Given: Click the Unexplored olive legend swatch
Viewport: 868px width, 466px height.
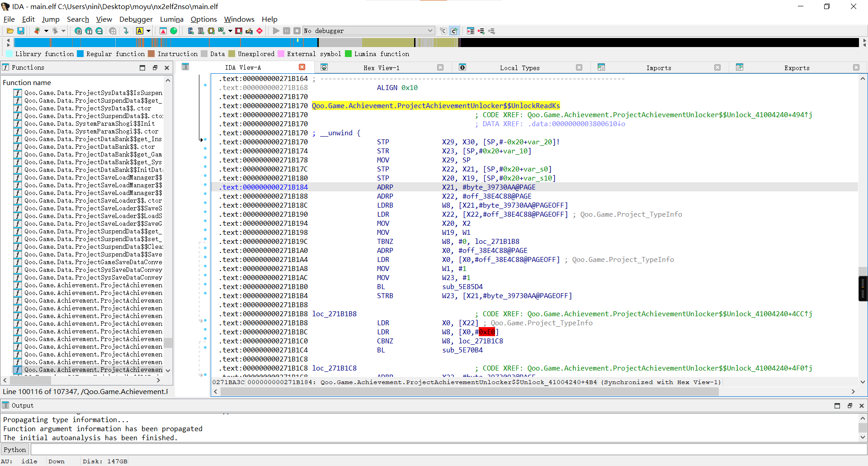Looking at the screenshot, I should point(232,53).
